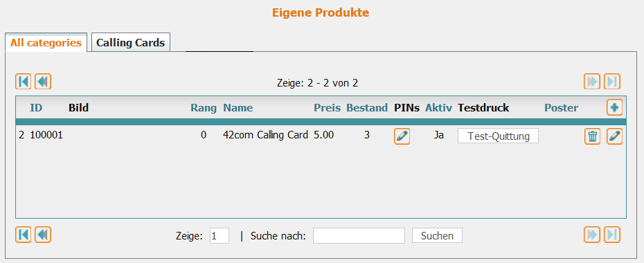Click bottom next page double-arrow icon
The image size is (644, 263).
coord(592,235)
